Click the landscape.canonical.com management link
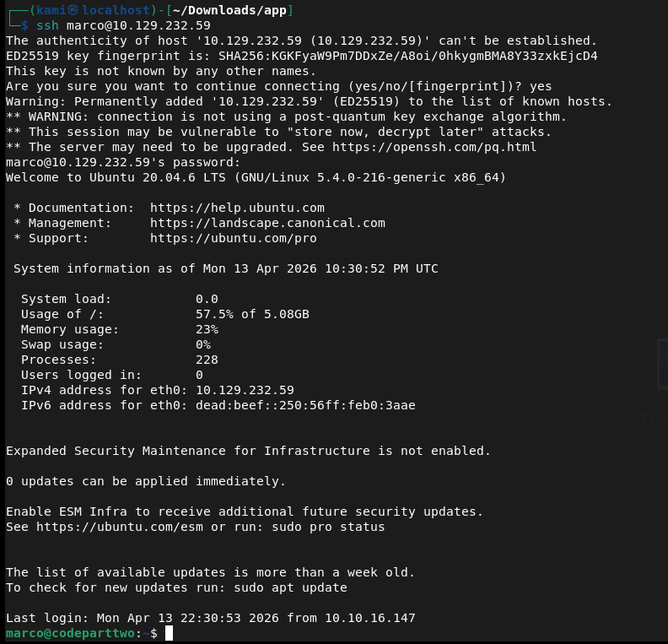The width and height of the screenshot is (668, 644). pos(267,223)
